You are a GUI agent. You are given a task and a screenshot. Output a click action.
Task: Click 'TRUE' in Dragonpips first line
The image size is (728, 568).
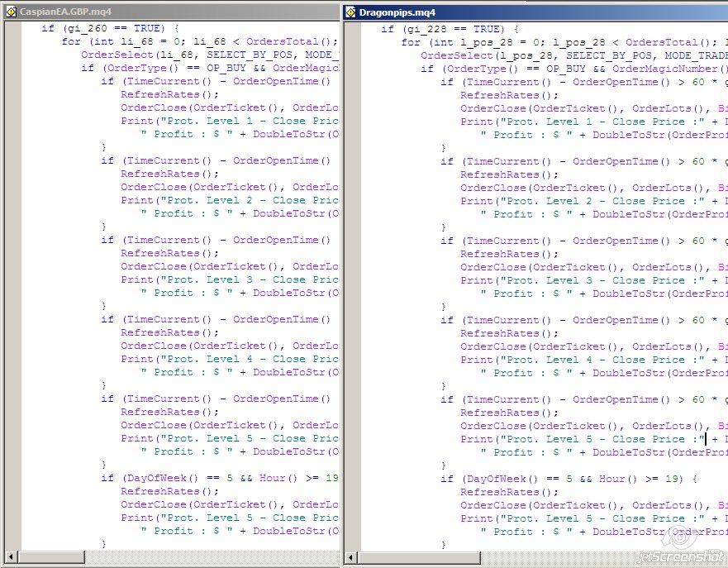pyautogui.click(x=486, y=29)
